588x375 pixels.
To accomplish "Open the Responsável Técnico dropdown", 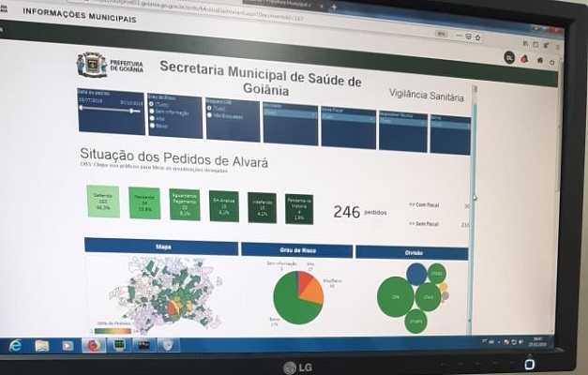I will point(402,122).
